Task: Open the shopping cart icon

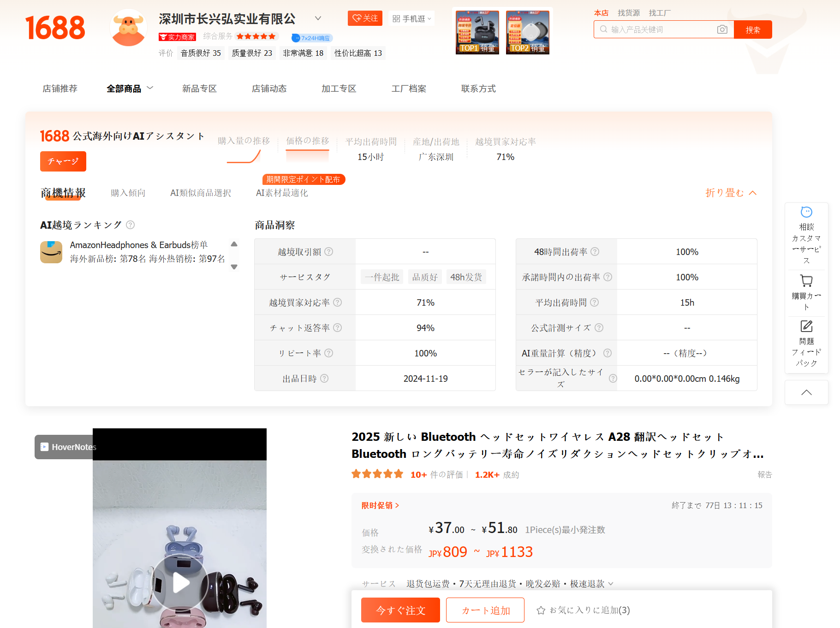Action: pos(806,281)
